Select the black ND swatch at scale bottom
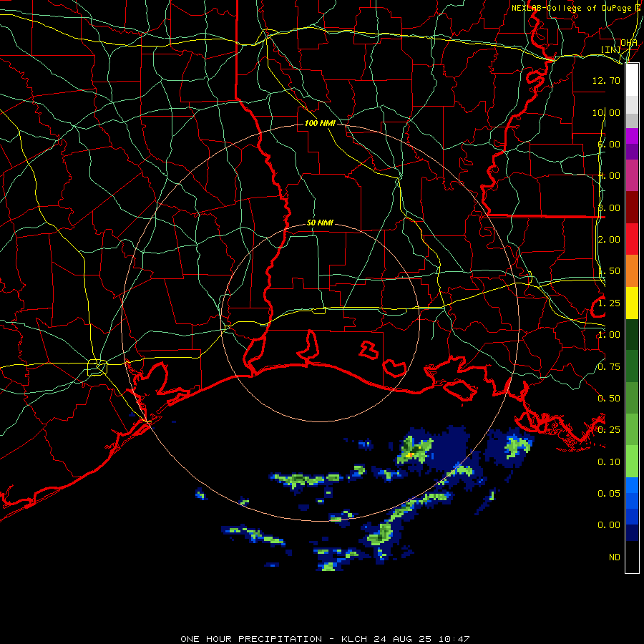Image resolution: width=644 pixels, height=644 pixels. (x=632, y=557)
